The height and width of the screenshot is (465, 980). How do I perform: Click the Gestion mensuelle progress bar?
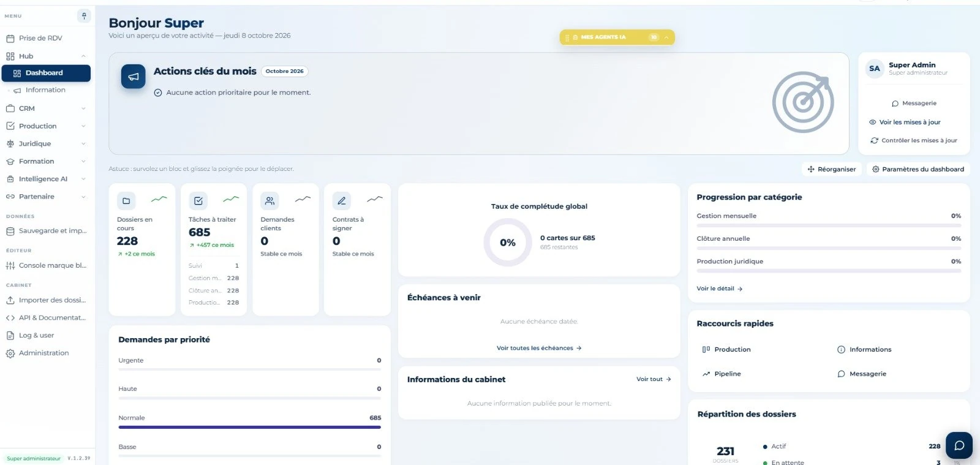[829, 225]
